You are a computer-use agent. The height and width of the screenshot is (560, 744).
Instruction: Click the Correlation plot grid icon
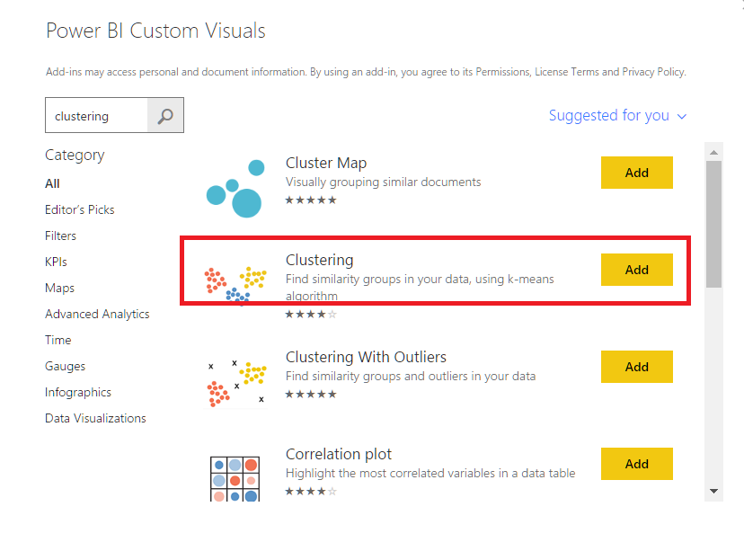(x=235, y=478)
